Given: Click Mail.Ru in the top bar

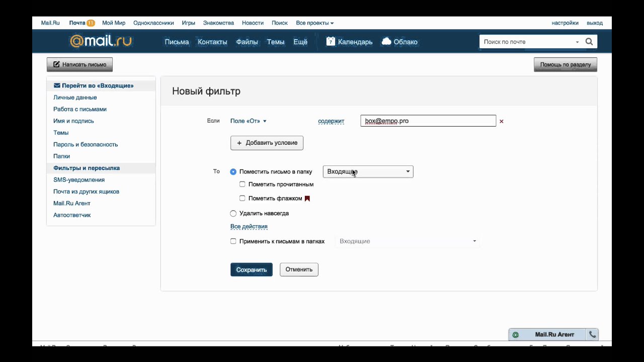Looking at the screenshot, I should click(50, 23).
